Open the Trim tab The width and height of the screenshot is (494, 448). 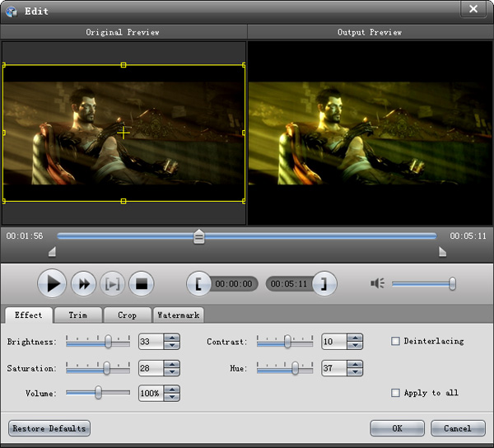78,315
